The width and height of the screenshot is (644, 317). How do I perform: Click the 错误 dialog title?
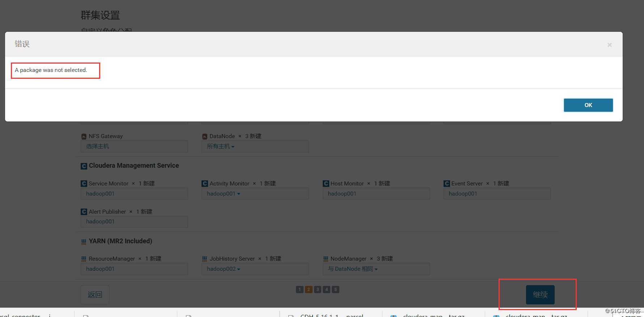(x=22, y=44)
